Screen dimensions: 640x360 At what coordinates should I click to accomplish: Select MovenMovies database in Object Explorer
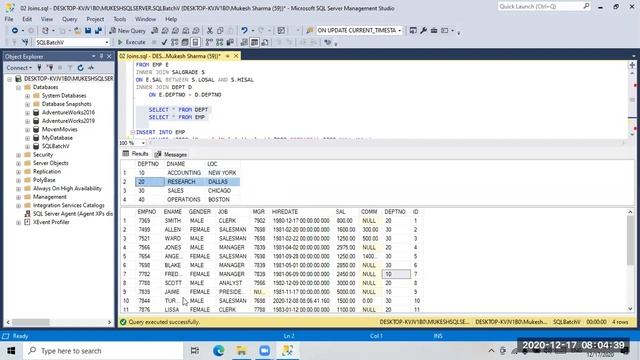(60, 129)
